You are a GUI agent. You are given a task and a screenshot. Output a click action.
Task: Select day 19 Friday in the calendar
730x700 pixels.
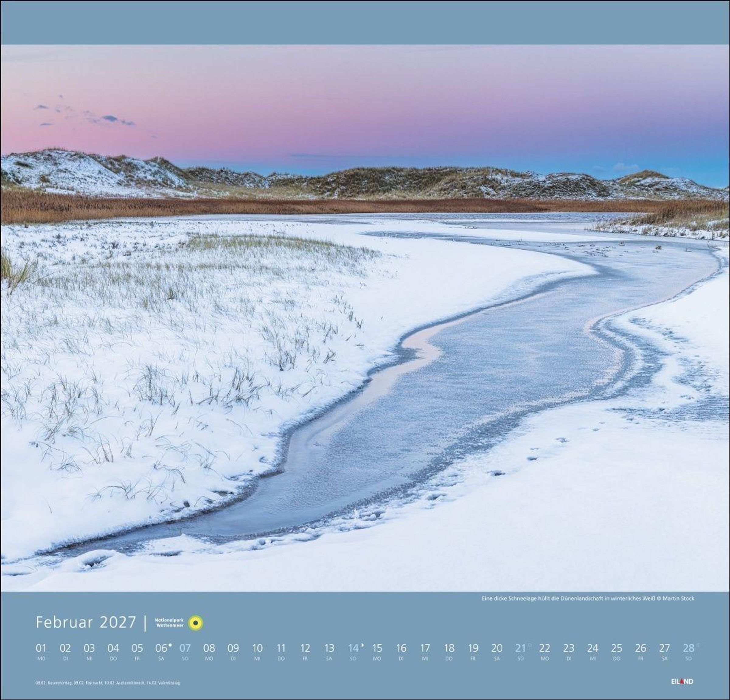tap(473, 649)
